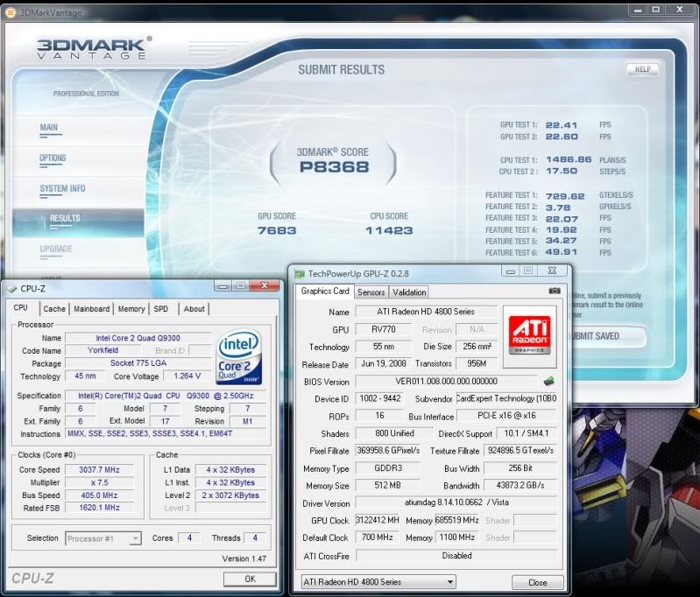Click the 3DMark Vantage logo

(95, 49)
